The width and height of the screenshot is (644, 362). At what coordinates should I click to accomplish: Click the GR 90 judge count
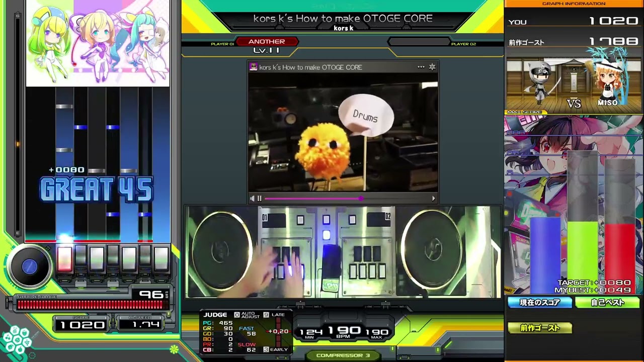point(218,328)
